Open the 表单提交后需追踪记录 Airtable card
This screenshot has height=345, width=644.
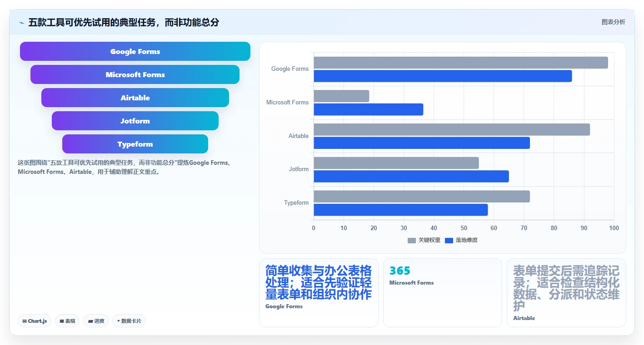point(566,292)
